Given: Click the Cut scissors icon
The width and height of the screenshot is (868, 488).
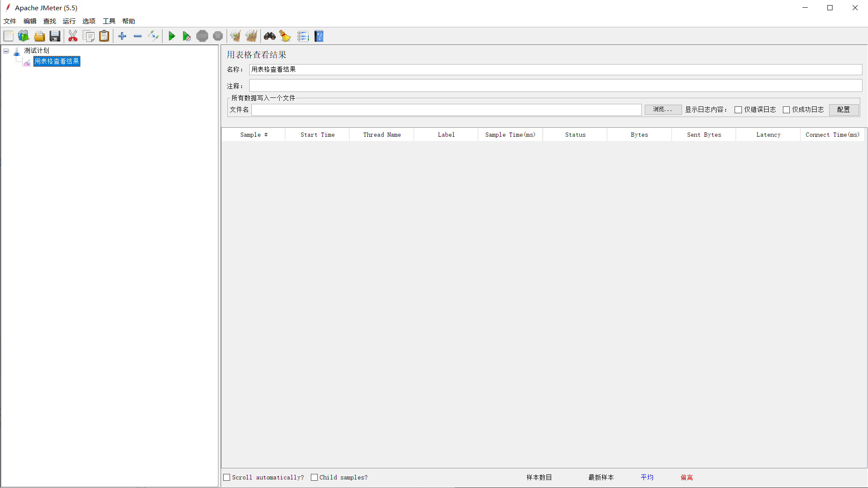Looking at the screenshot, I should click(x=73, y=36).
